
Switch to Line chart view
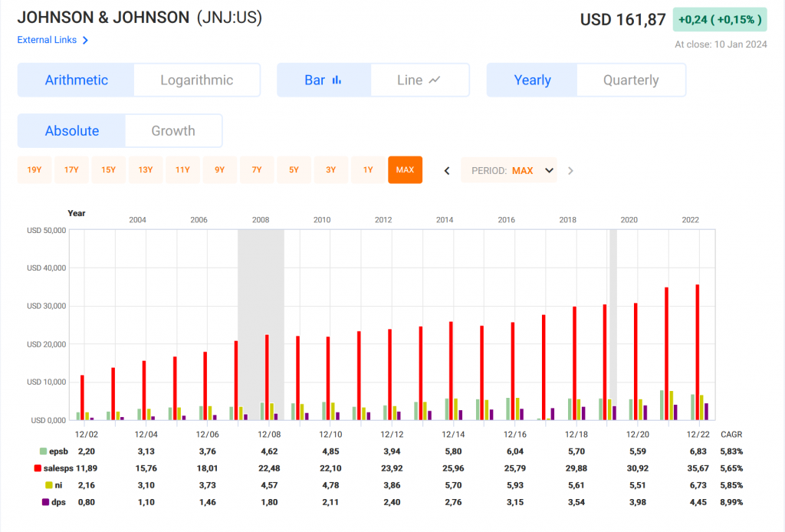(x=419, y=80)
